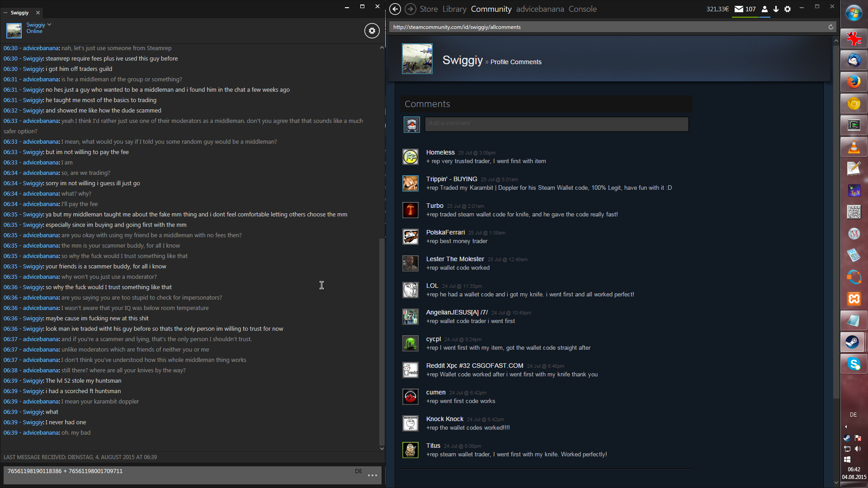Expand Swiggiy name dropdown arrow in chat

click(x=49, y=25)
